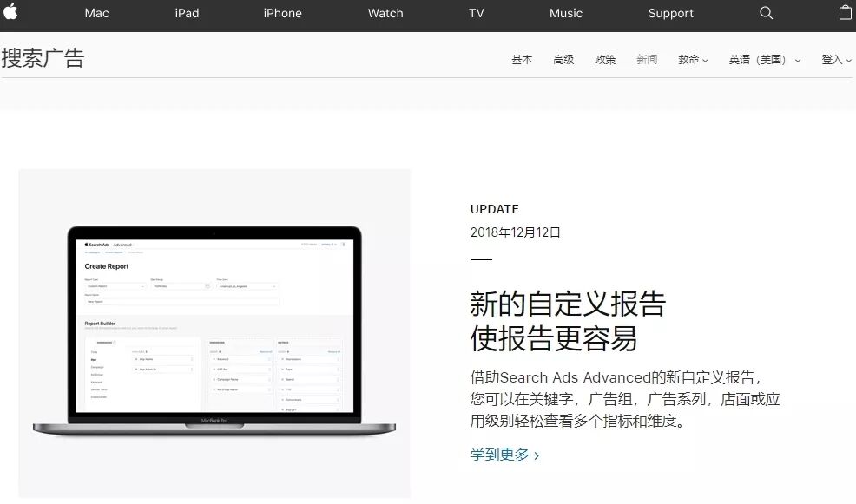Click the Apple logo icon
856x504 pixels.
point(10,11)
